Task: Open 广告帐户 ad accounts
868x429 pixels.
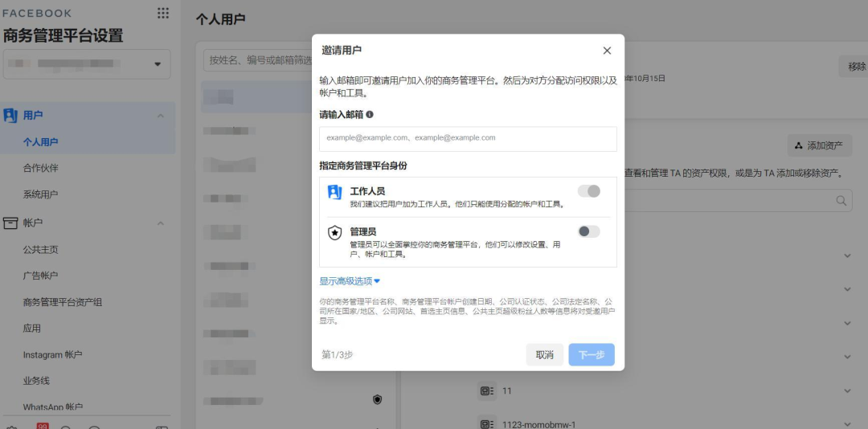Action: coord(40,276)
